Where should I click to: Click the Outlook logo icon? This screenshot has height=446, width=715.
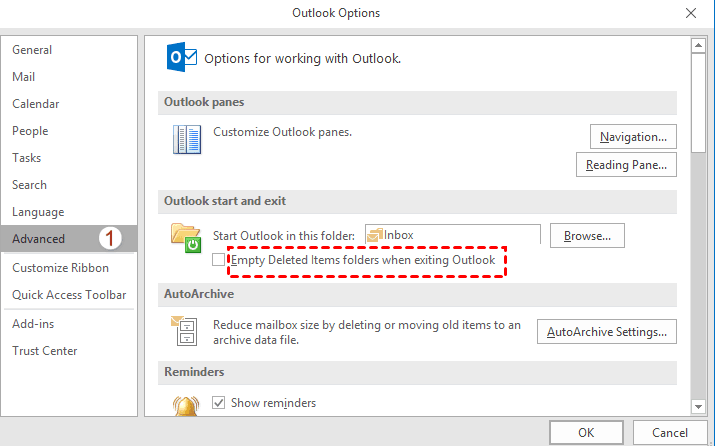[182, 57]
